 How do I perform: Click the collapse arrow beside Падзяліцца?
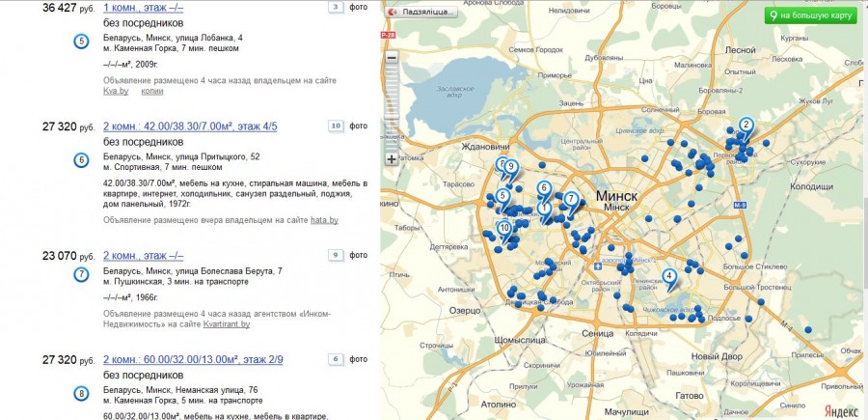tap(393, 12)
